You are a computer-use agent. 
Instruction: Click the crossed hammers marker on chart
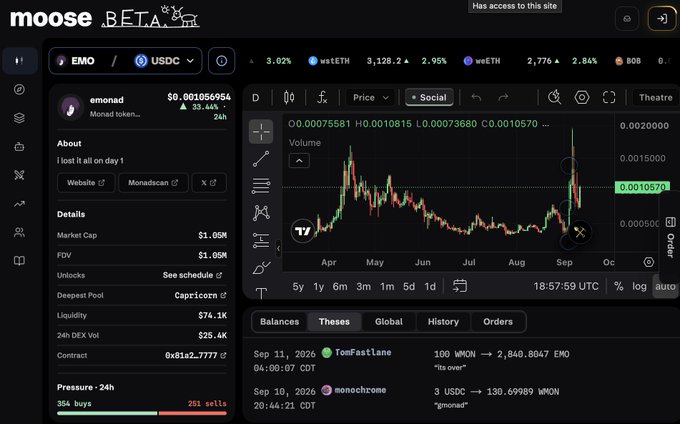(x=580, y=232)
